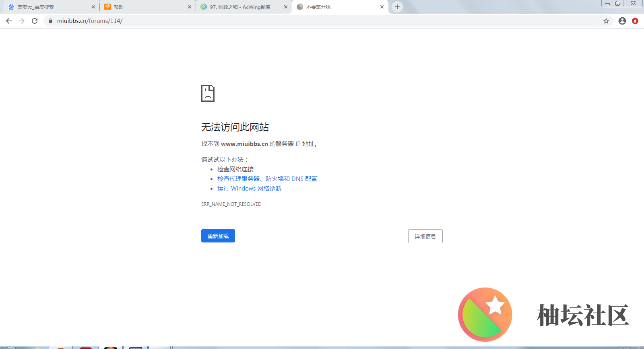
Task: Open 检查代理服务器、防火墙和 DNS 配置 link
Action: (267, 179)
